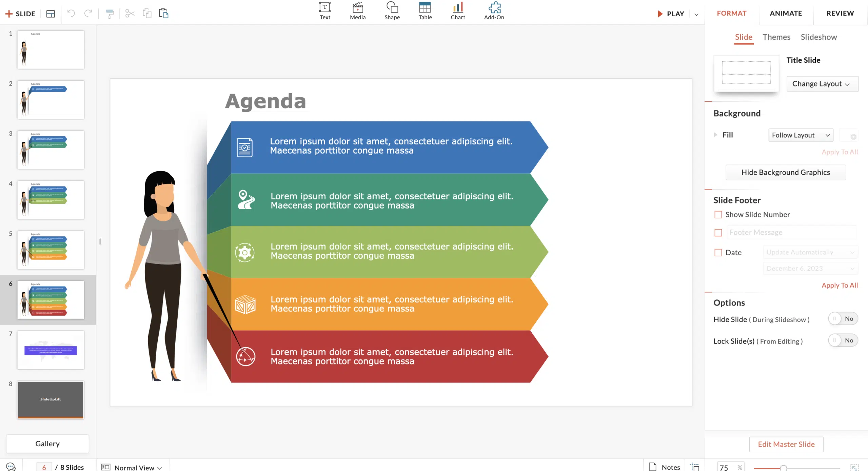
Task: Open Update Automatically date dropdown
Action: click(x=810, y=252)
